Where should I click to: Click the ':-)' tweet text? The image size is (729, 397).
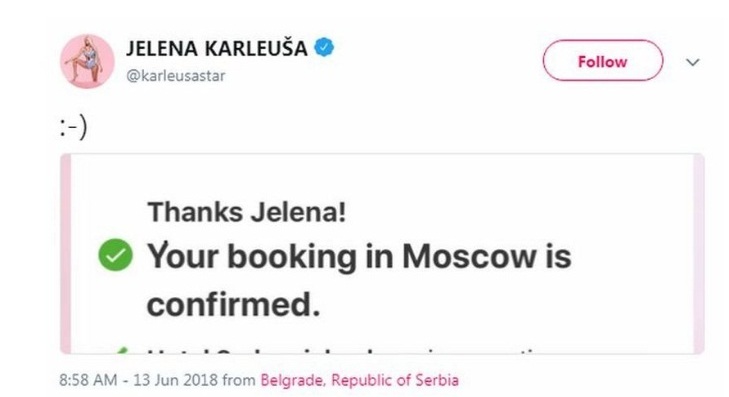[73, 127]
